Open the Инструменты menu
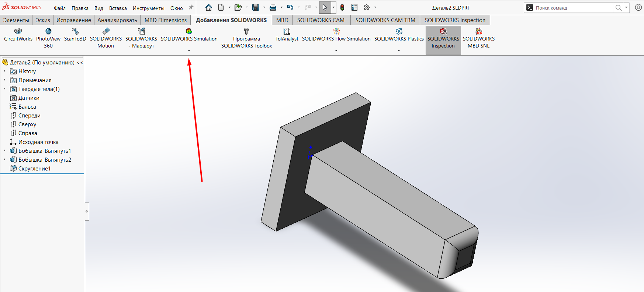 pos(149,8)
